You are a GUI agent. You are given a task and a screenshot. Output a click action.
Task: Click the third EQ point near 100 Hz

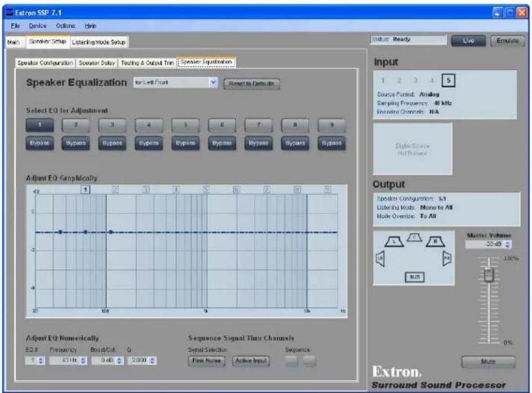click(x=111, y=232)
